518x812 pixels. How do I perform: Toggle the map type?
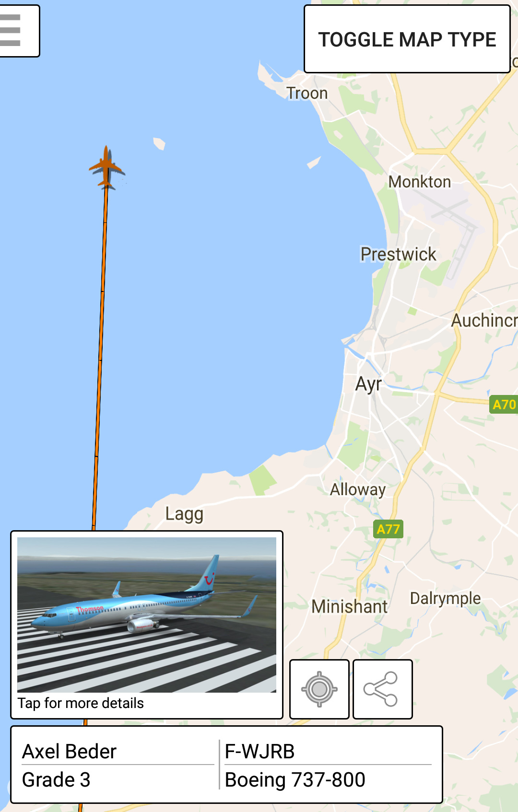point(407,39)
